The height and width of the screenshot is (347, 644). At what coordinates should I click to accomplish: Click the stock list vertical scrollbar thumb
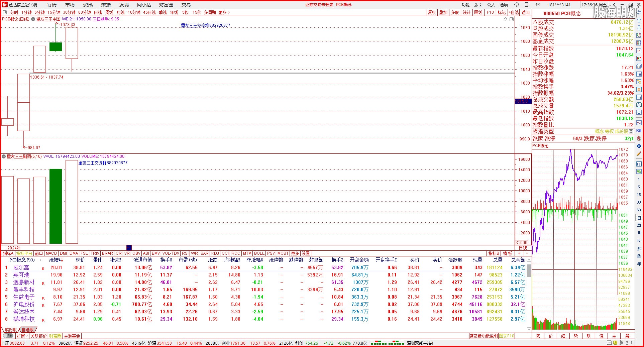click(x=529, y=271)
